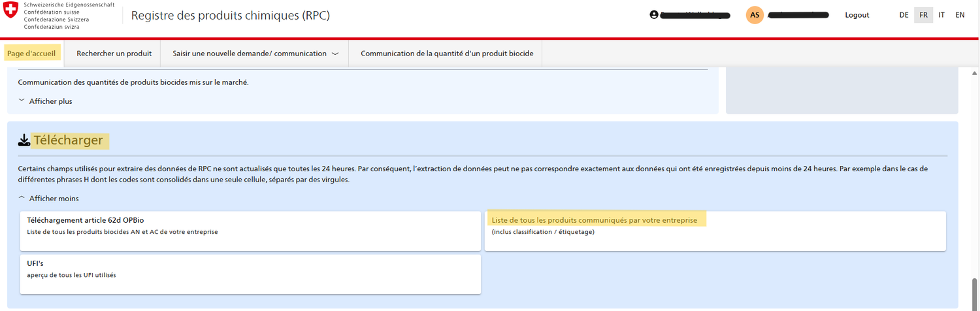Click the Registre des produits chimiques (RPC) title
The image size is (980, 311).
(x=230, y=16)
